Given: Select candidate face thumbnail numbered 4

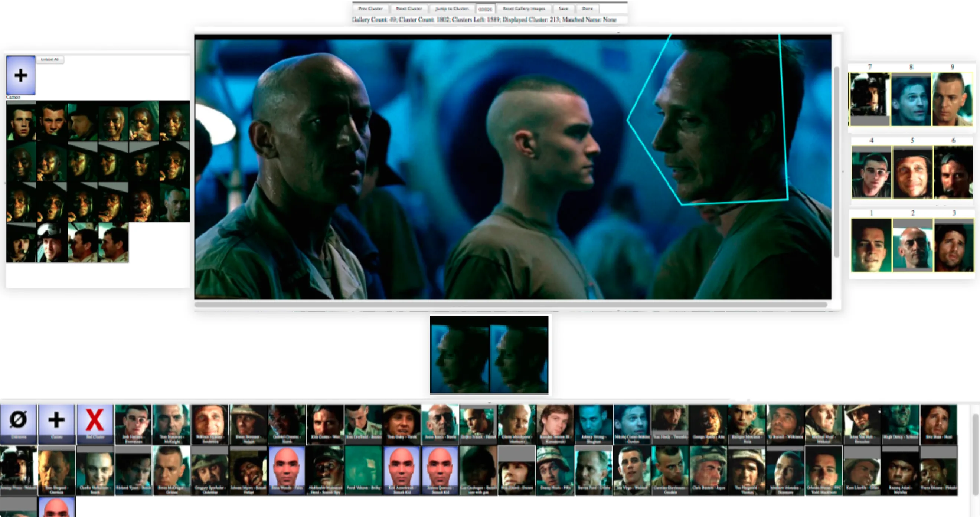Looking at the screenshot, I should tap(871, 172).
